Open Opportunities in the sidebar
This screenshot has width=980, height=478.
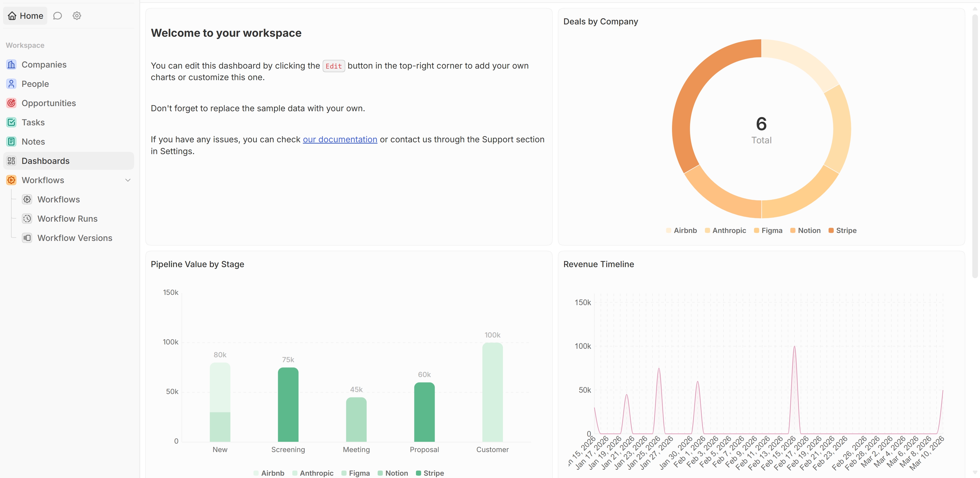pyautogui.click(x=68, y=103)
